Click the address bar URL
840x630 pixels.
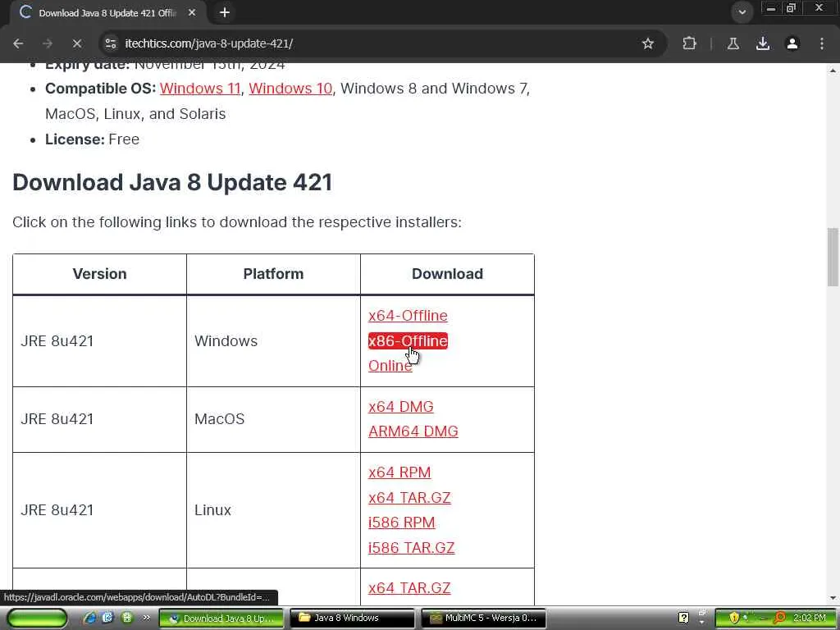click(209, 43)
